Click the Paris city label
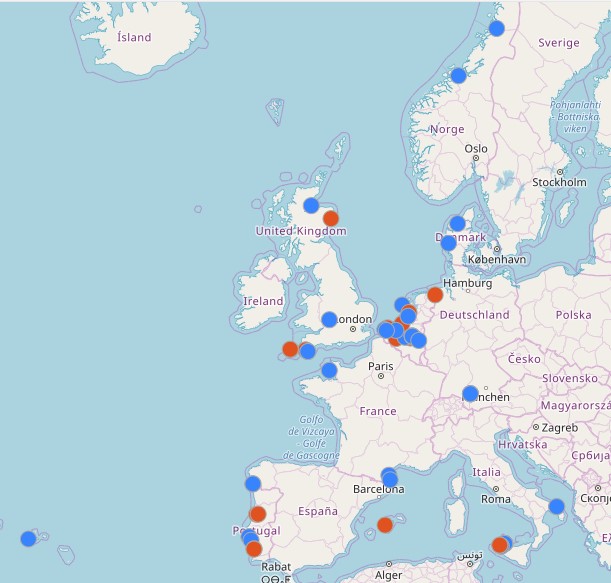Screen dimensions: 611x583 [x=381, y=366]
